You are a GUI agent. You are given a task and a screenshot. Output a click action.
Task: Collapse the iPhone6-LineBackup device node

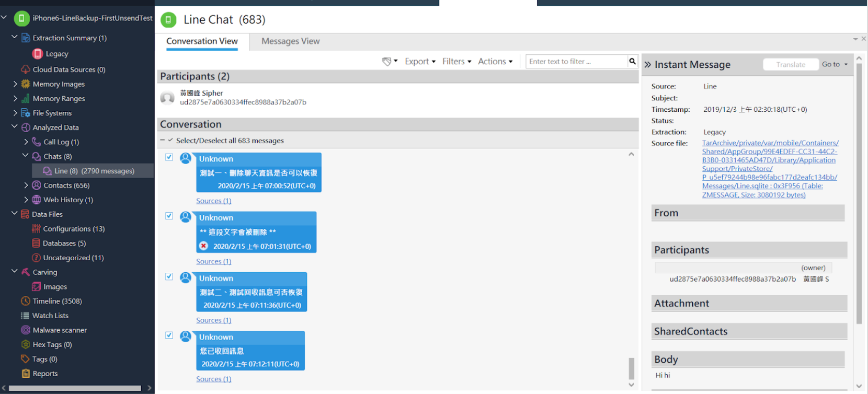point(4,18)
